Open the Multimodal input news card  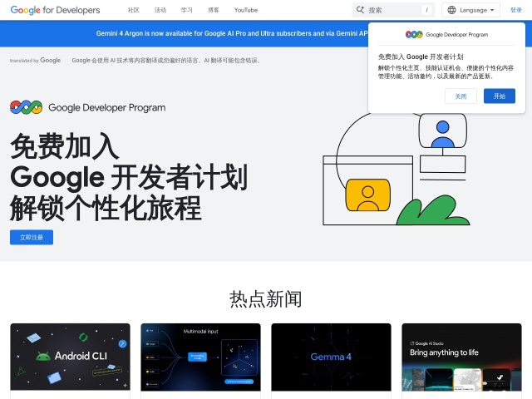pyautogui.click(x=200, y=357)
